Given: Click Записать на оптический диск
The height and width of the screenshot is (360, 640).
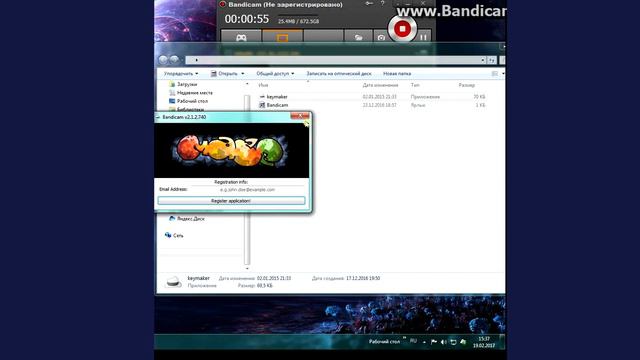Looking at the screenshot, I should coord(339,73).
